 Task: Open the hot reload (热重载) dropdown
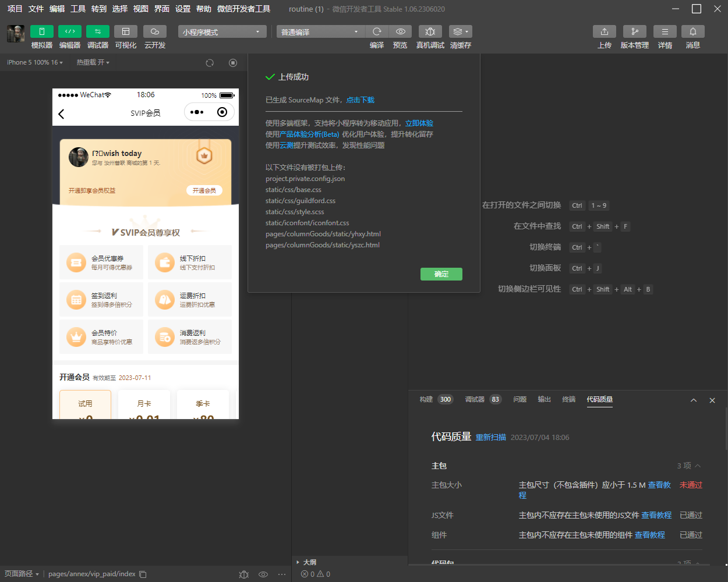pos(93,62)
